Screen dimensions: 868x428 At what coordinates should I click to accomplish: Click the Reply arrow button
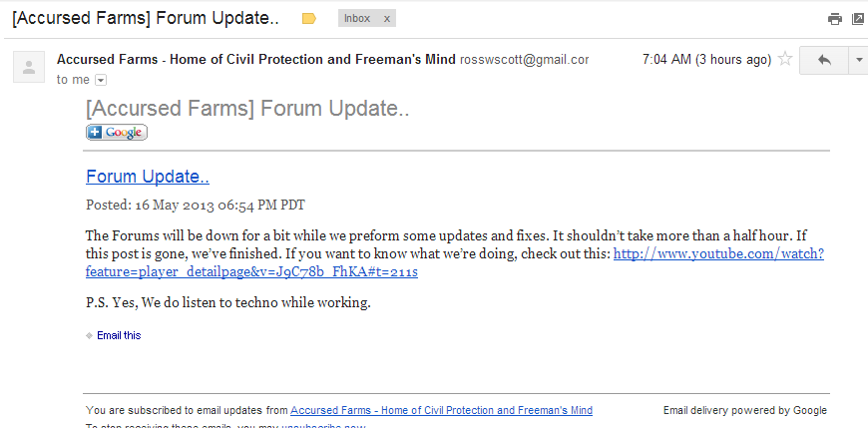[x=824, y=60]
